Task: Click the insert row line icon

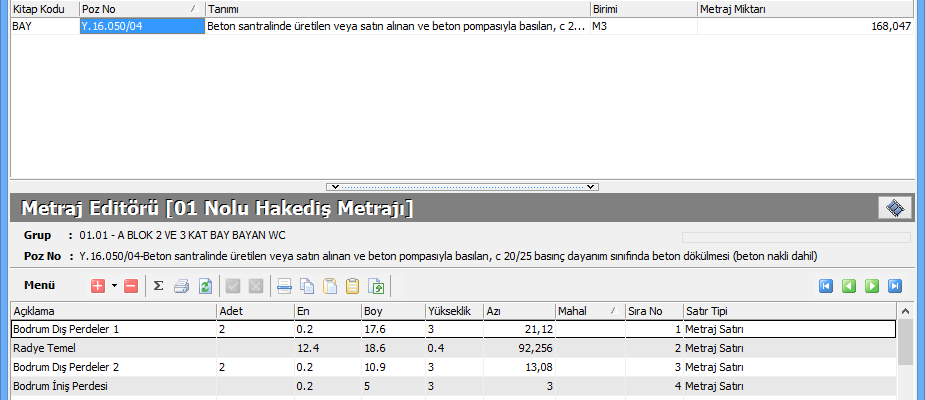Action: [284, 286]
